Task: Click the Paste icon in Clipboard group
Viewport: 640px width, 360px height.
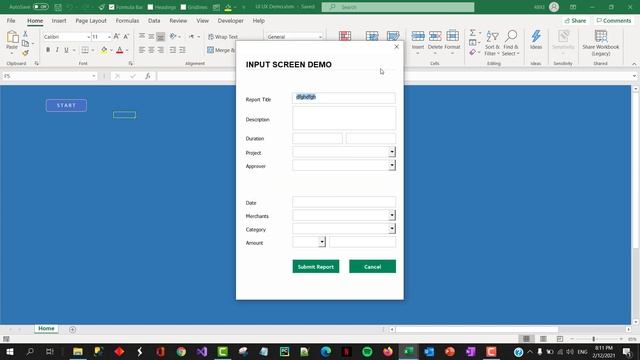Action: point(12,38)
